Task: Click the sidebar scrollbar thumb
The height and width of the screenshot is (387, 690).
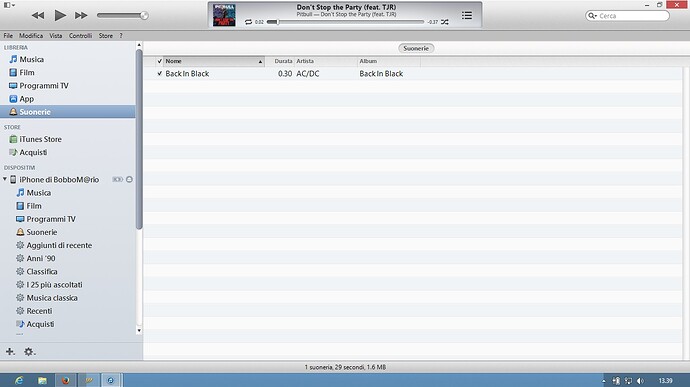Action: click(x=139, y=139)
